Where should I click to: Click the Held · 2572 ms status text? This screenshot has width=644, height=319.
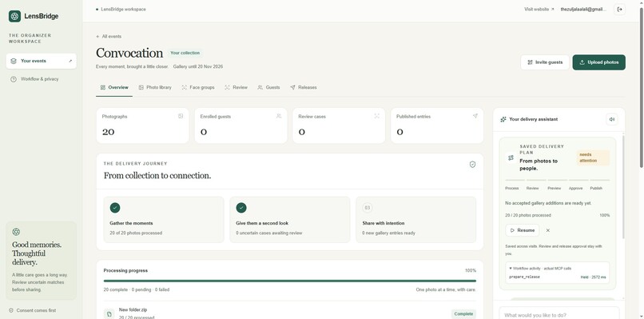[593, 277]
